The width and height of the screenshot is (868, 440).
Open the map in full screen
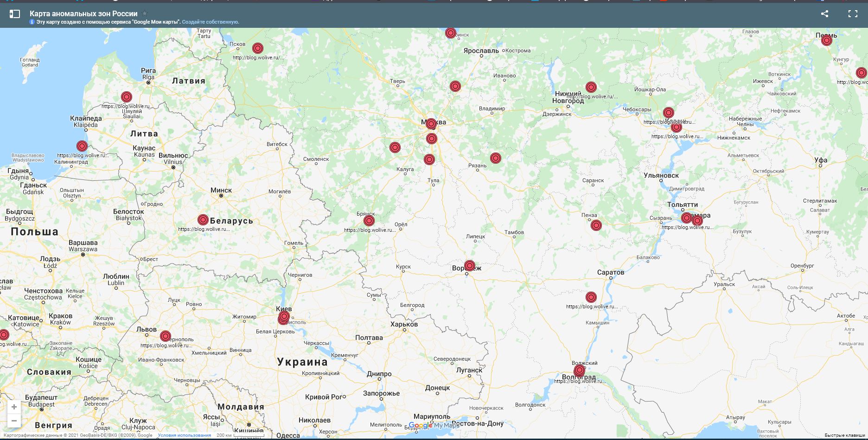click(853, 13)
